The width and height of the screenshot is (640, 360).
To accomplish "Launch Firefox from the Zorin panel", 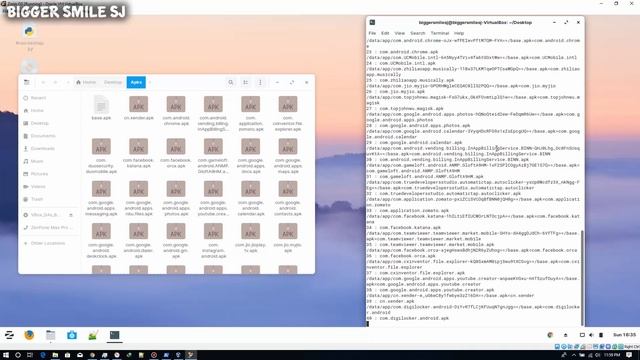I will tap(29, 335).
